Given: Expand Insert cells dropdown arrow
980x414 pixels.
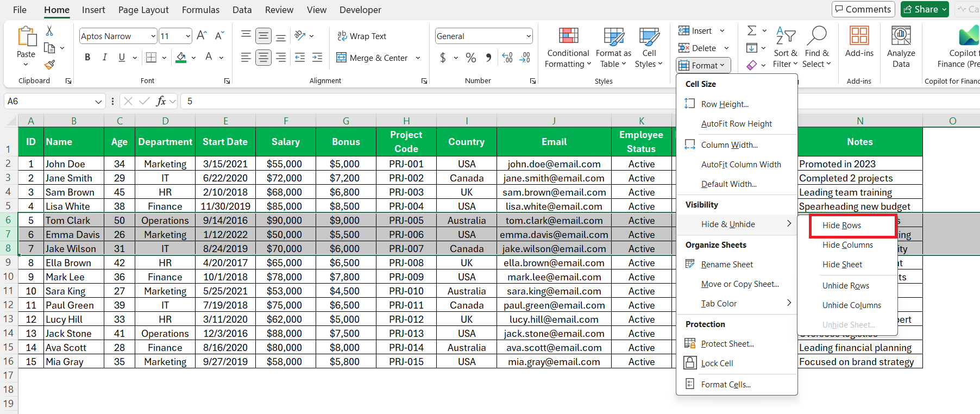Looking at the screenshot, I should (x=722, y=31).
